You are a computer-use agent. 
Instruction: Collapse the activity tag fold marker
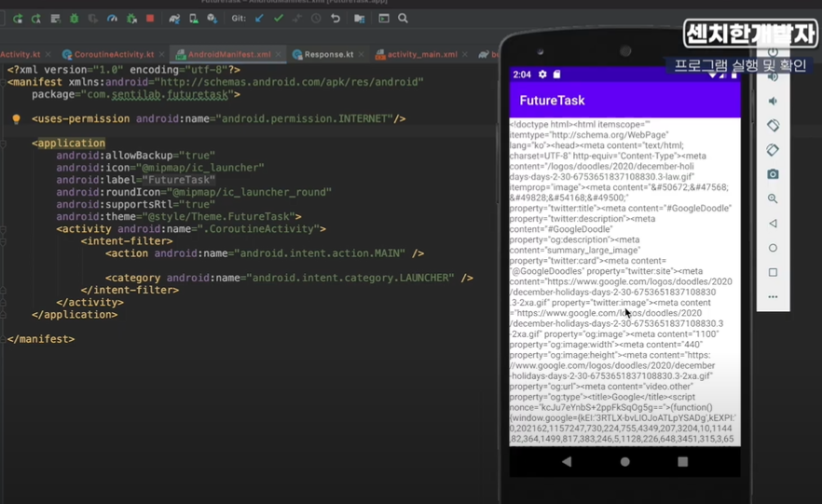3,229
